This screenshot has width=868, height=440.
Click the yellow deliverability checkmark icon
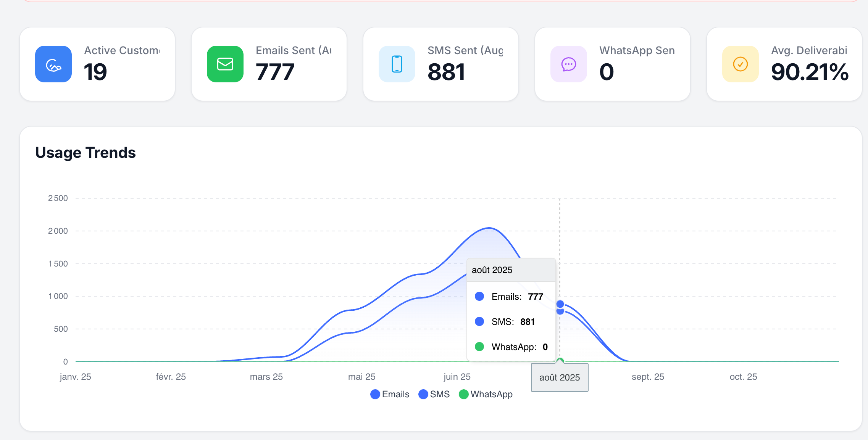tap(741, 64)
